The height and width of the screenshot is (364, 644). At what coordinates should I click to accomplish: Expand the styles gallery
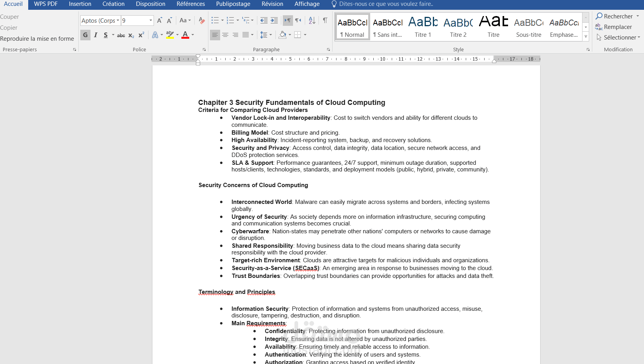pos(586,36)
